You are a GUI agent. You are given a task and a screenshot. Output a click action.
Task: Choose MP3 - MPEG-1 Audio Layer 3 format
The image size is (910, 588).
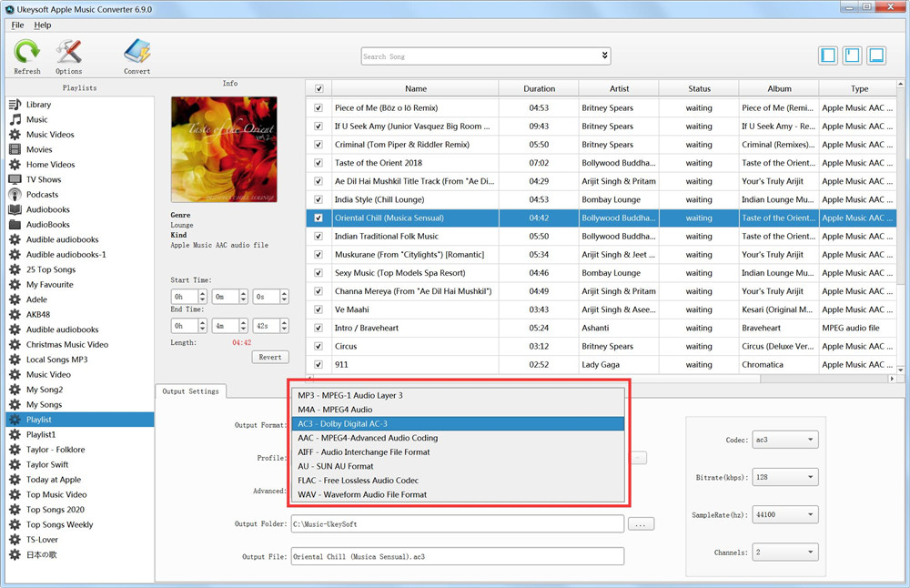pos(458,395)
